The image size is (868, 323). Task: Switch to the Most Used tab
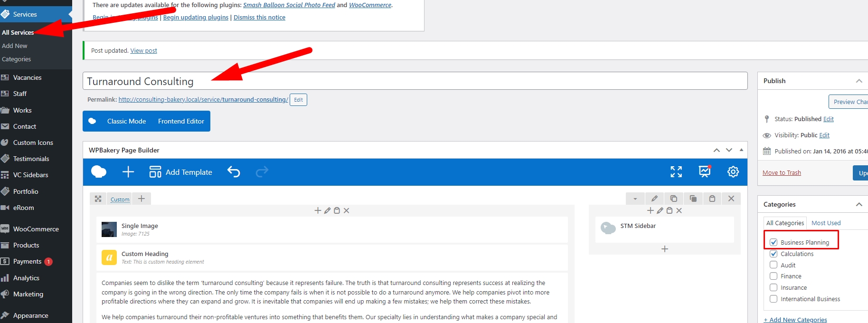tap(826, 223)
